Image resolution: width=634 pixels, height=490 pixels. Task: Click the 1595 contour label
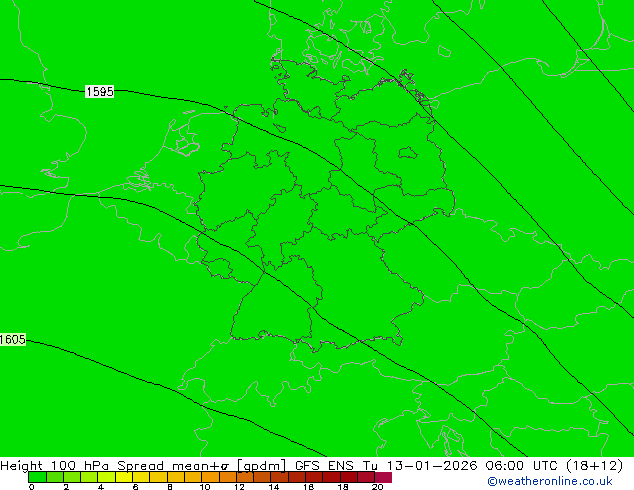[99, 91]
